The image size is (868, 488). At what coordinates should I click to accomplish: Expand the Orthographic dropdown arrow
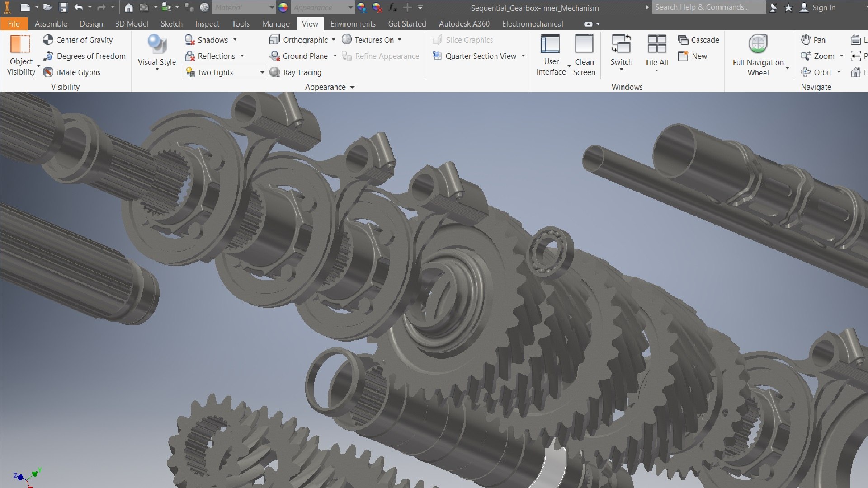tap(334, 40)
